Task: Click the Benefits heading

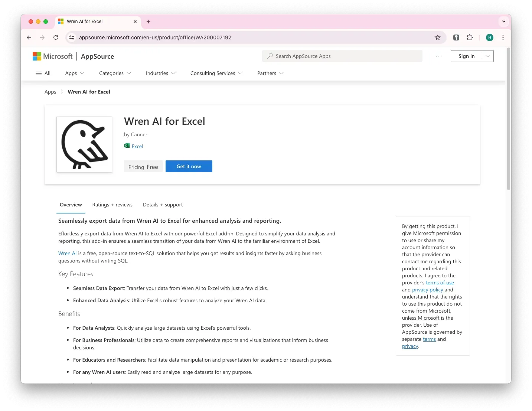Action: click(69, 314)
